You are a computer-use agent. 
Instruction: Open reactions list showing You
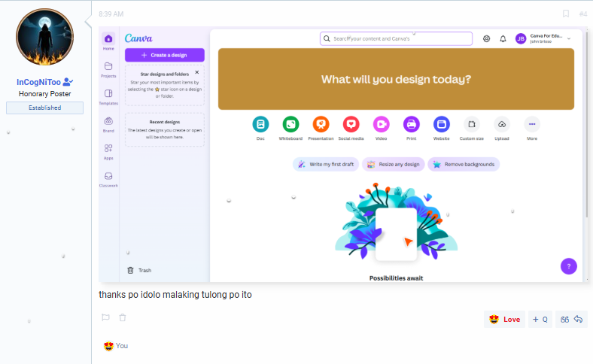tap(116, 346)
